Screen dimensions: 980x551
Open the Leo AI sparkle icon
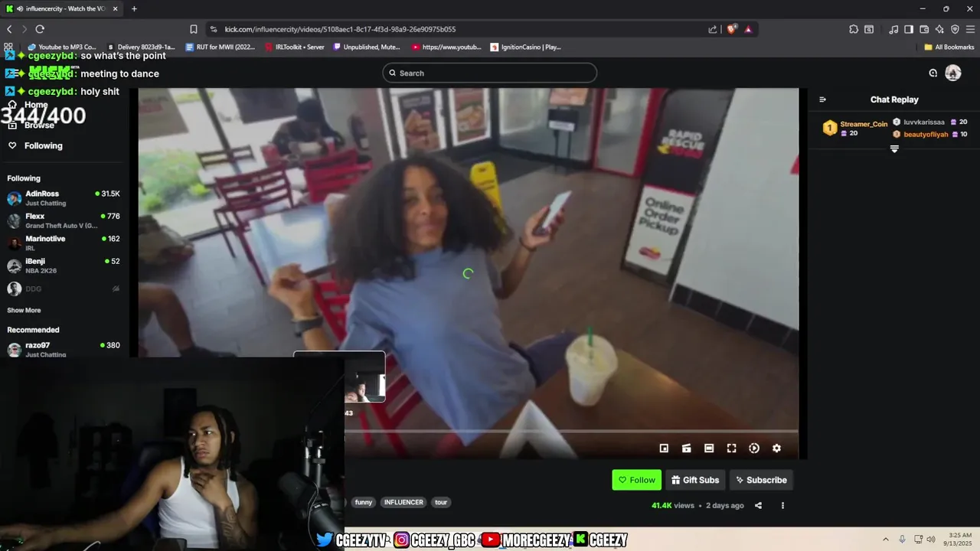coord(939,29)
